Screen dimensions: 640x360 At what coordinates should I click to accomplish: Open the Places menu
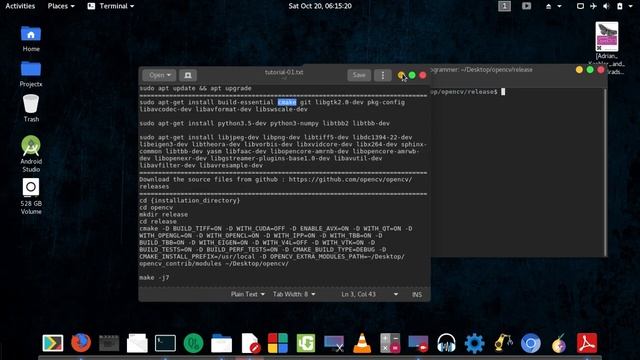pyautogui.click(x=61, y=6)
